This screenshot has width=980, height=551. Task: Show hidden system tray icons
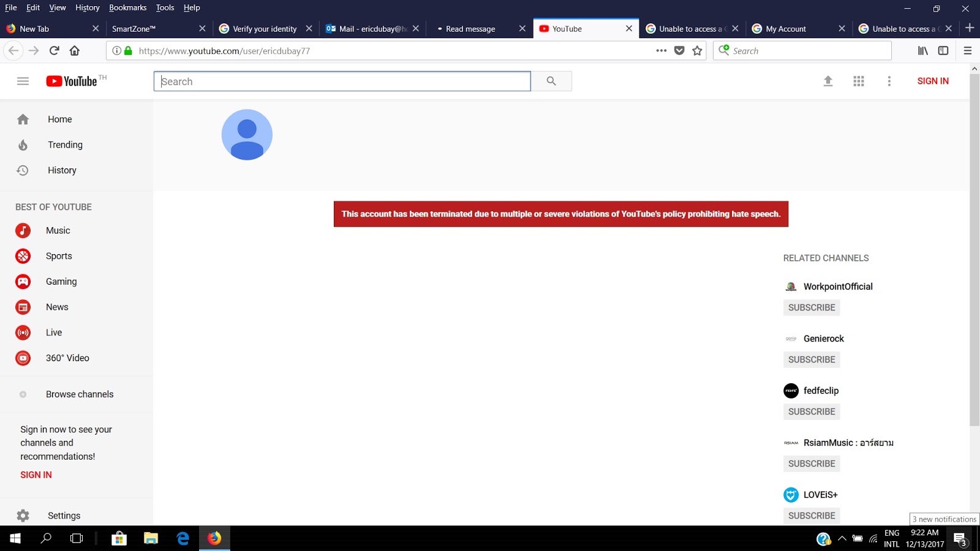pos(842,539)
